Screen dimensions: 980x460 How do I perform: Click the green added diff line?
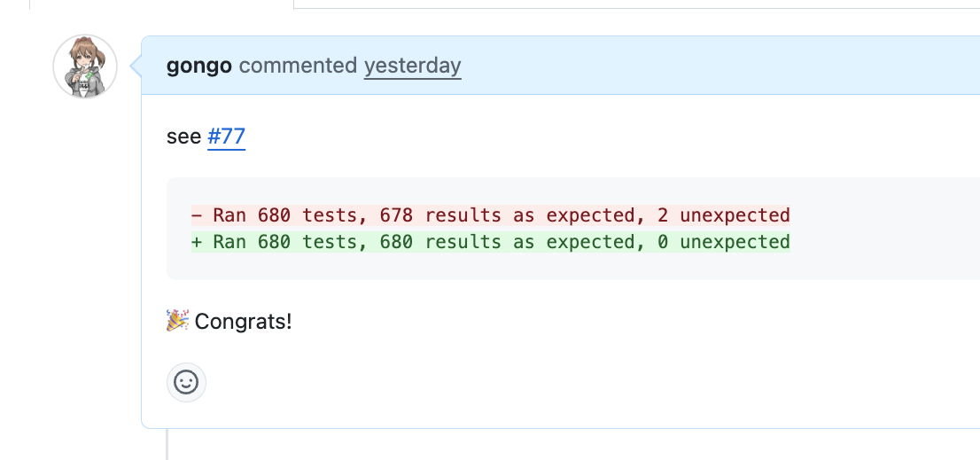491,241
